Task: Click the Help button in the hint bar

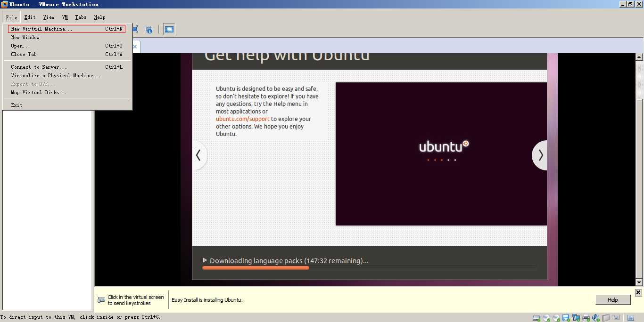Action: tap(613, 300)
